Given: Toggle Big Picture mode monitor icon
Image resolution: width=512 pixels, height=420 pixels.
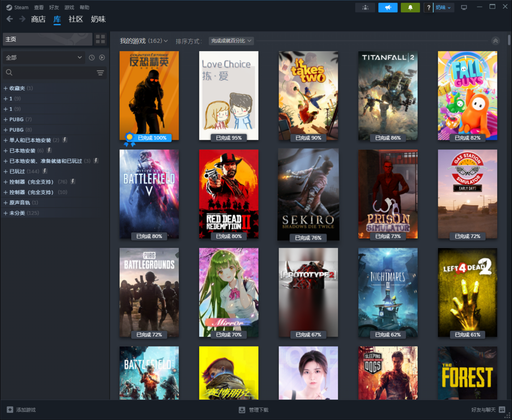Looking at the screenshot, I should pos(464,8).
